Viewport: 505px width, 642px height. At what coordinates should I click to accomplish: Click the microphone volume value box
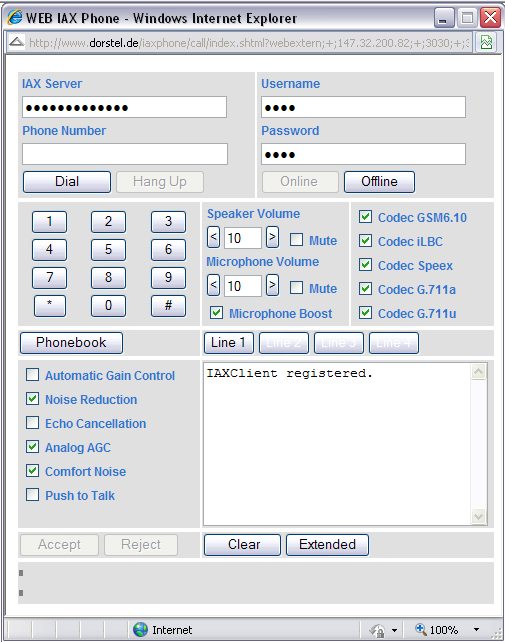pos(242,286)
